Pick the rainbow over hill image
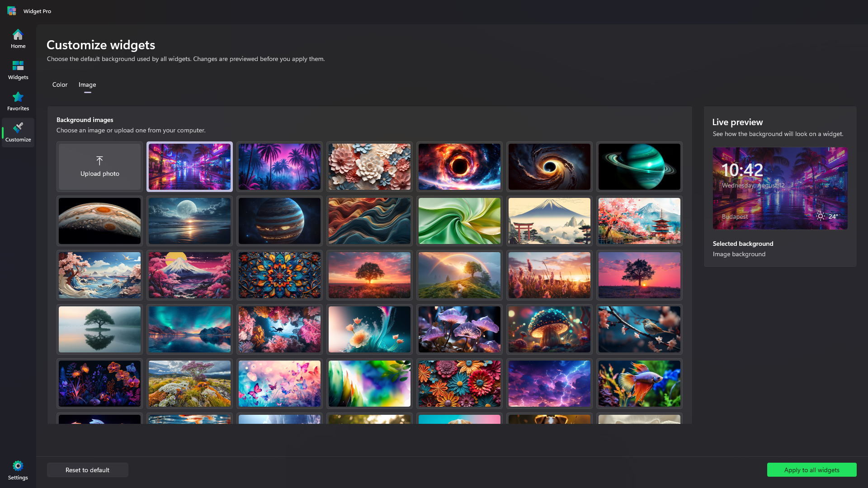Image resolution: width=868 pixels, height=488 pixels. point(459,275)
